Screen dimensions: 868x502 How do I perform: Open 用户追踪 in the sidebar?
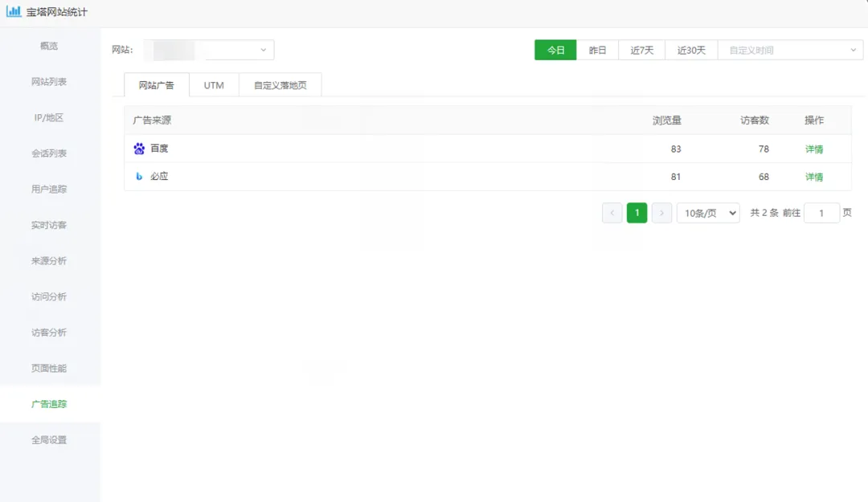(x=49, y=190)
